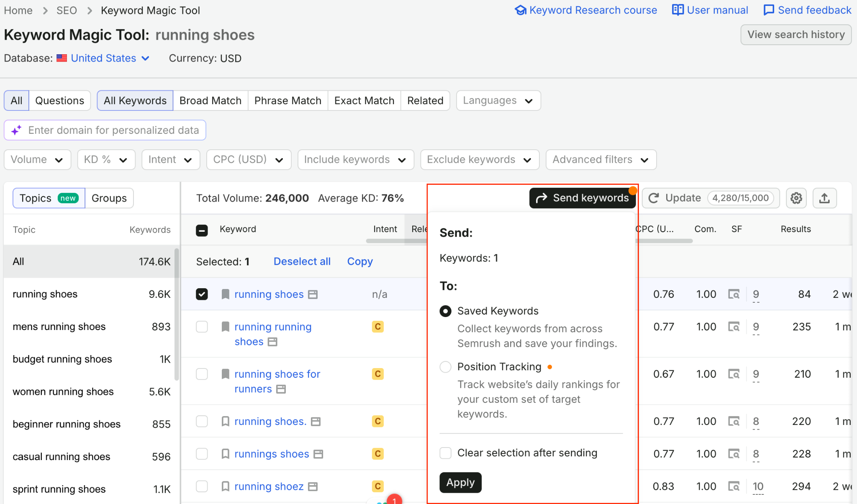Check the 'running shoes for runners' checkbox
The width and height of the screenshot is (857, 504).
pos(202,374)
